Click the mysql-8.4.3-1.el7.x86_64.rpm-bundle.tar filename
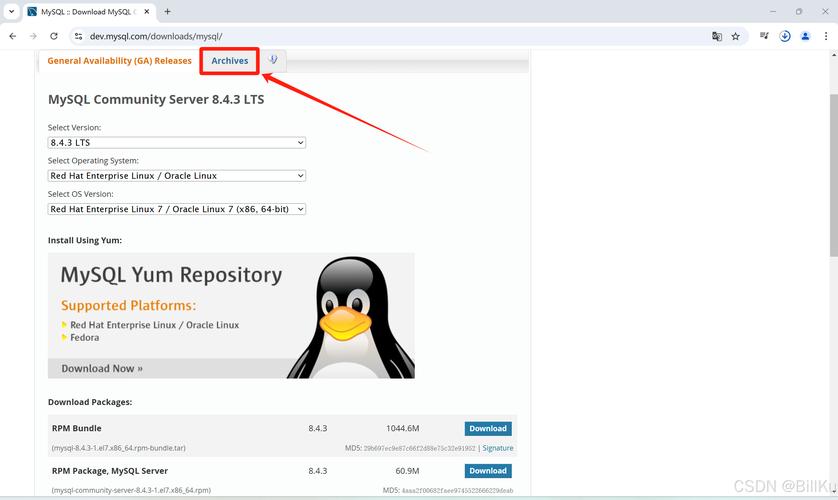 (119, 448)
